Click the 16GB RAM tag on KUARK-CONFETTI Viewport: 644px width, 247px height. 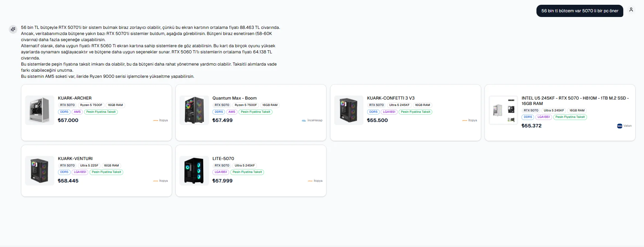point(422,105)
